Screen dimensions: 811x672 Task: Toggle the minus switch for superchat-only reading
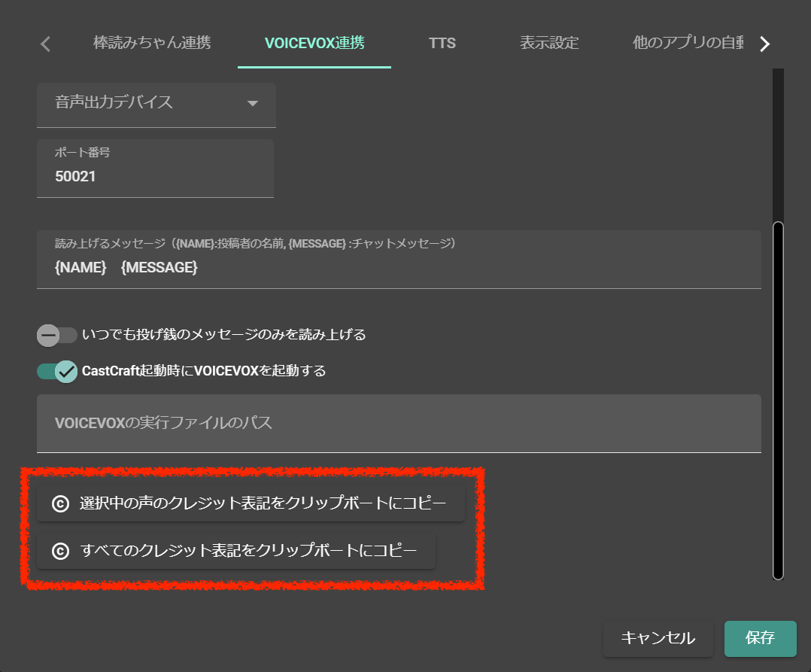[x=50, y=334]
